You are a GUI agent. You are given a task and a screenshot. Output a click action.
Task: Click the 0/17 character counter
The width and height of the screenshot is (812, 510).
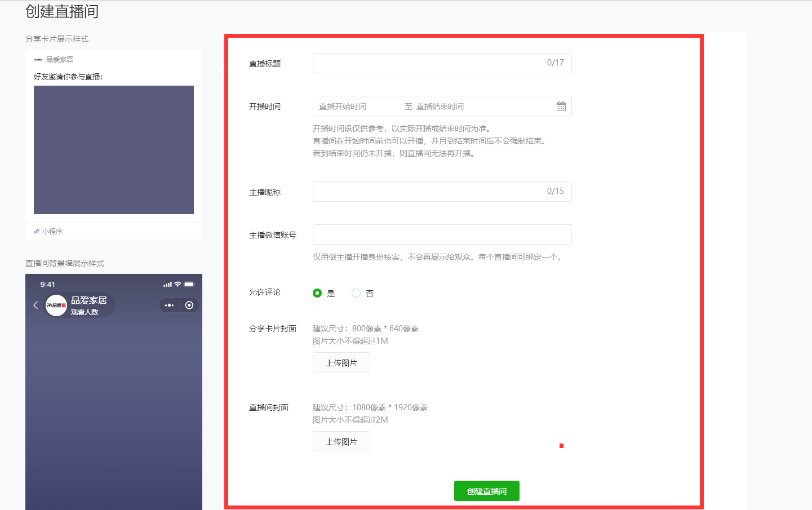(x=556, y=63)
